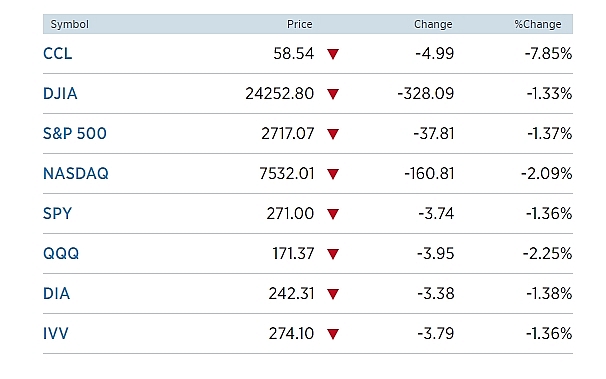Click the red triangle next to DIA price
Viewport: 606px width, 379px height.
333,294
